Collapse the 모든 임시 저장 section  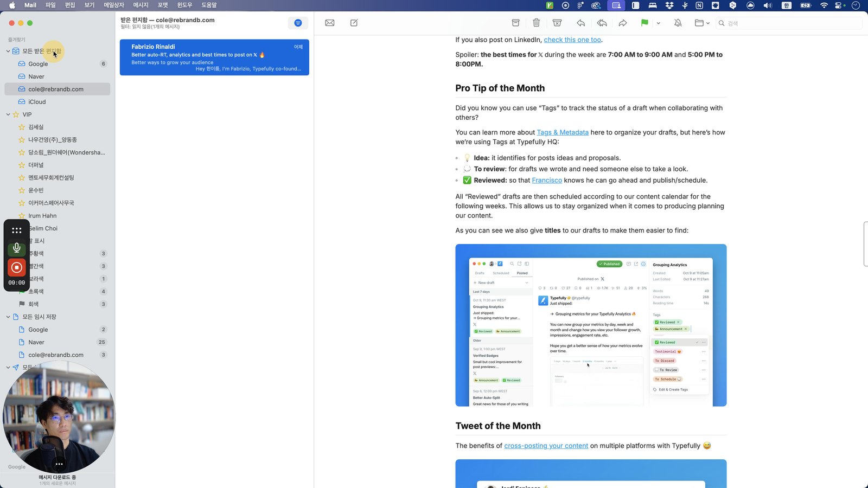coord(8,317)
